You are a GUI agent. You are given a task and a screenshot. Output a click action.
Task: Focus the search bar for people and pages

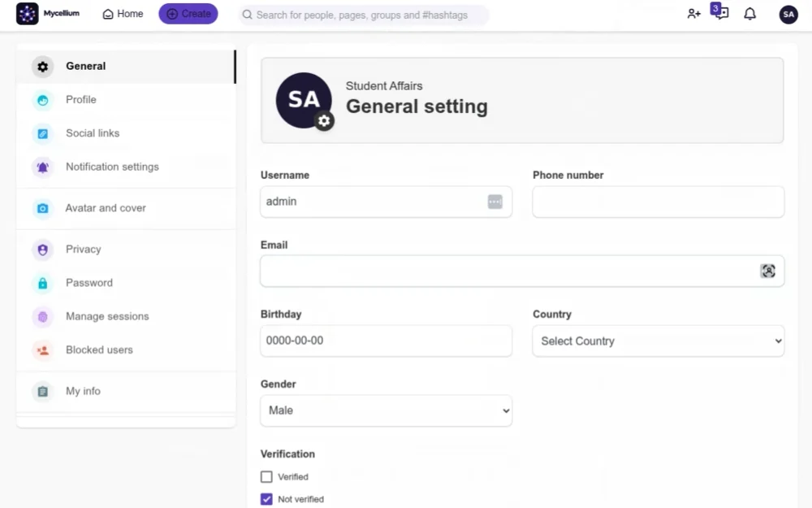click(364, 15)
